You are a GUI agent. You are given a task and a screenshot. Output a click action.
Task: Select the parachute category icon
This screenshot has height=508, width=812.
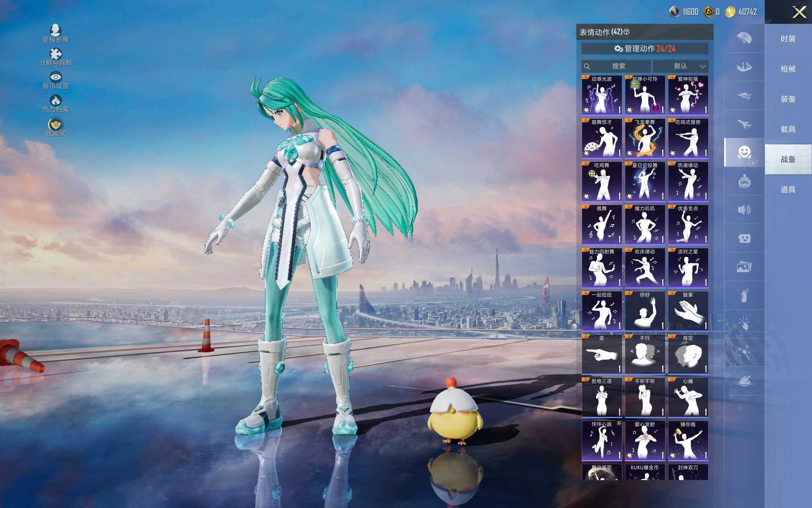click(744, 38)
